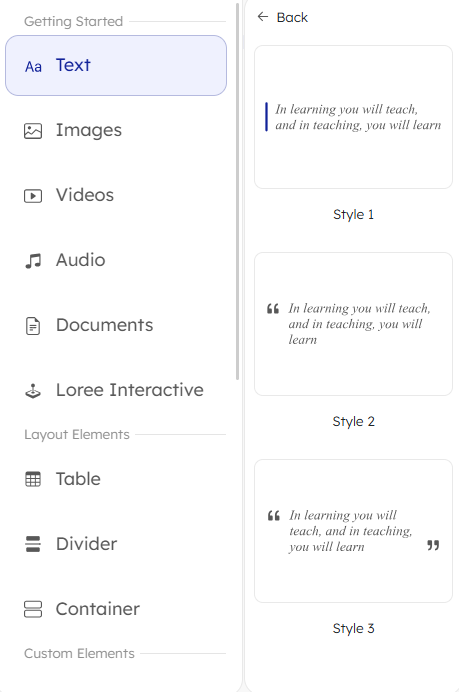Open the Images element category
The image size is (459, 692).
click(116, 130)
